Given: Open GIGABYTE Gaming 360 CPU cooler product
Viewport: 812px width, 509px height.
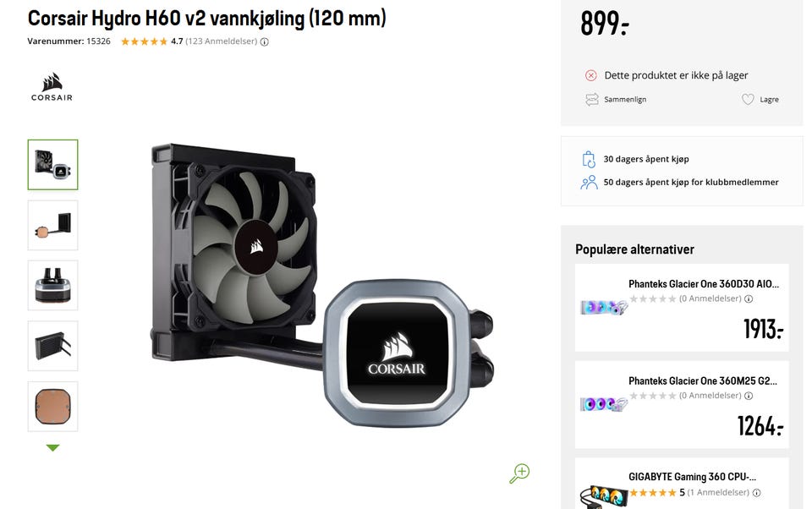Looking at the screenshot, I should [692, 476].
